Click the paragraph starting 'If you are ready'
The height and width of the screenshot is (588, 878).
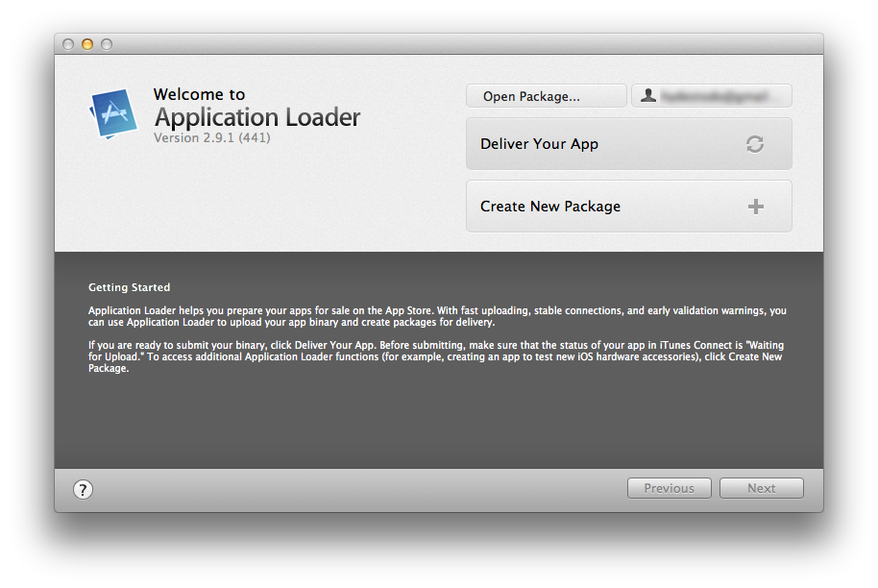436,356
